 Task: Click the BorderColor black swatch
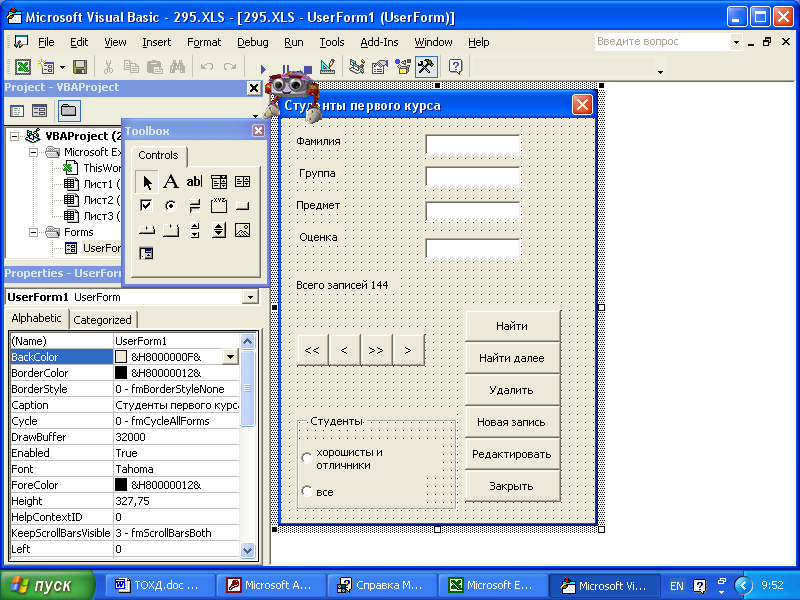pos(121,373)
